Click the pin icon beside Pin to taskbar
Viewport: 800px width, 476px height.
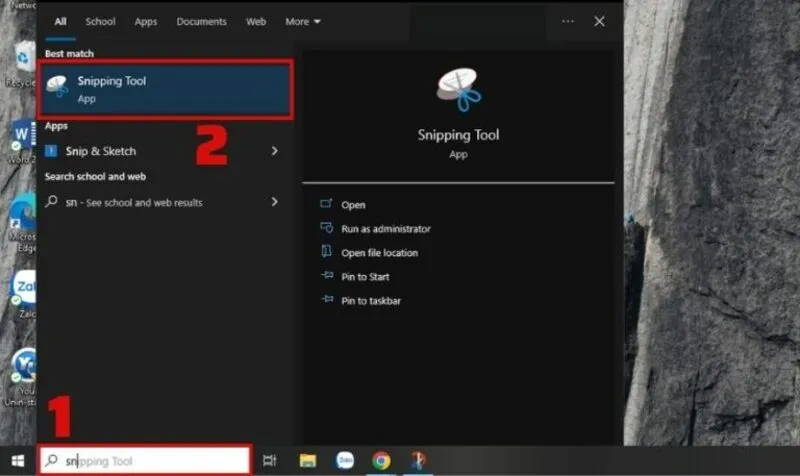[327, 299]
